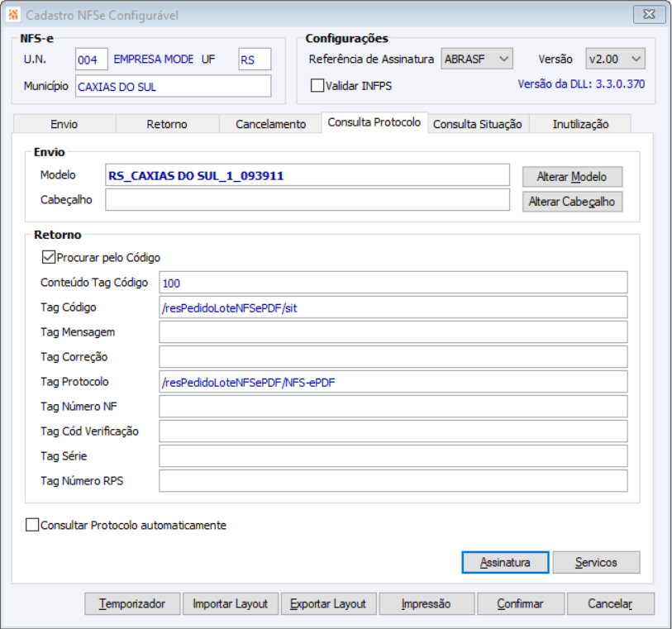Toggle Consultar Protocolo automaticamente checkbox
This screenshot has width=672, height=629.
[x=33, y=525]
